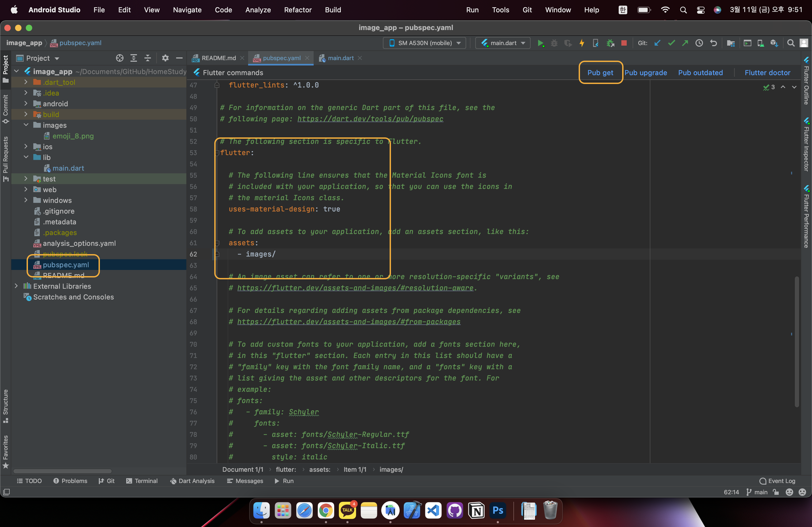This screenshot has height=527, width=812.
Task: Collapse the images folder
Action: [x=26, y=125]
